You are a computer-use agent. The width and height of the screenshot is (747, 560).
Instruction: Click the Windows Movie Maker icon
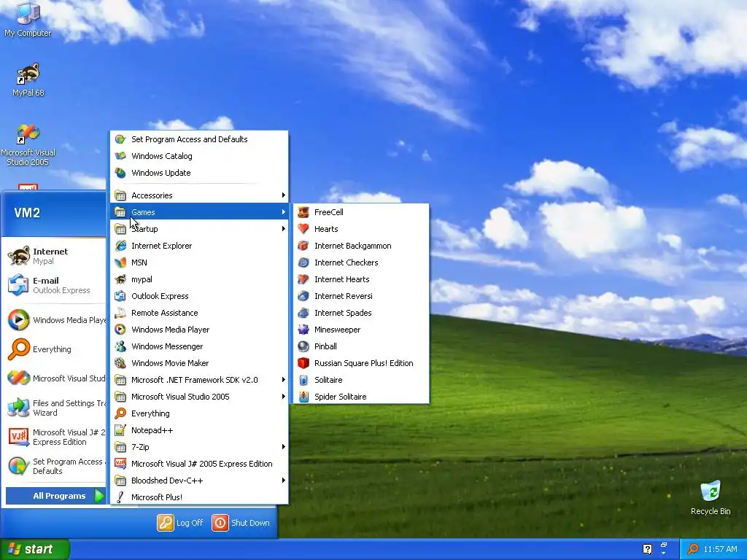coord(120,363)
